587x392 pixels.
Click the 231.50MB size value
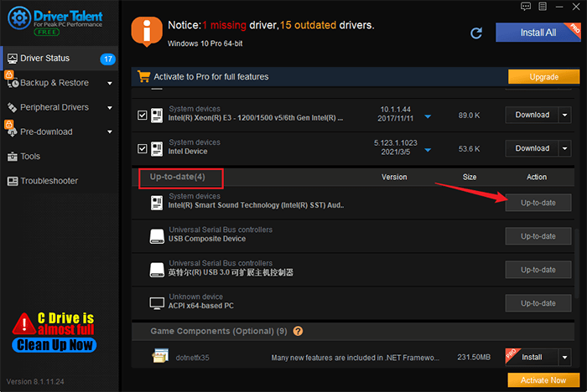point(474,357)
